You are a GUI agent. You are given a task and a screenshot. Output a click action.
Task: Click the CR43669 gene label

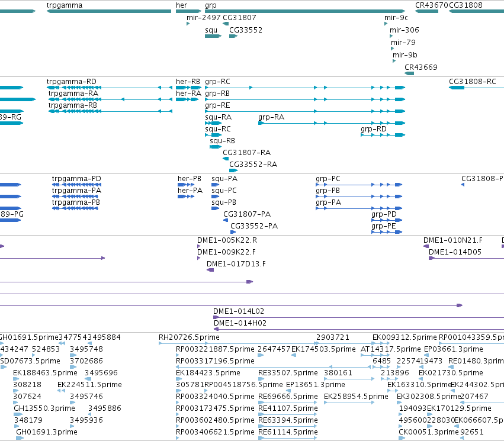[x=421, y=67]
